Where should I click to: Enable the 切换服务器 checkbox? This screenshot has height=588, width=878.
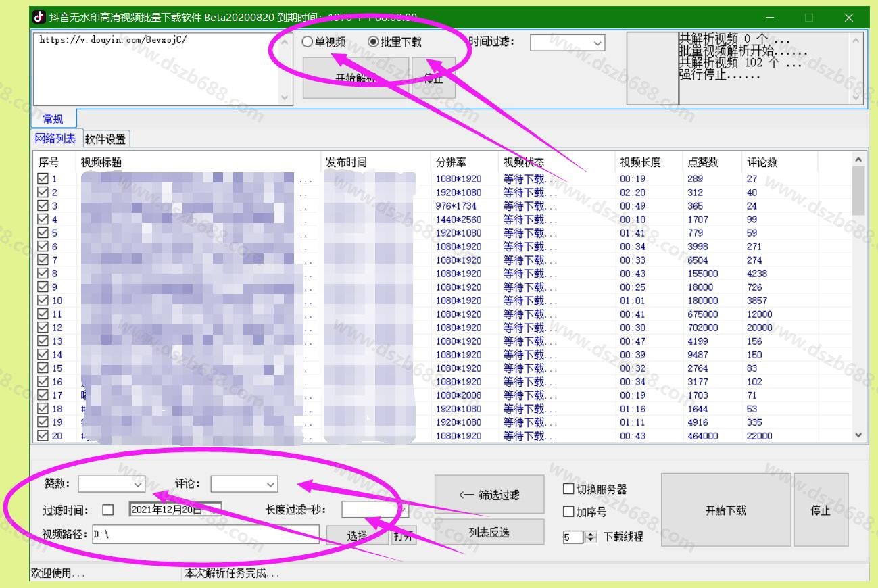tap(568, 489)
